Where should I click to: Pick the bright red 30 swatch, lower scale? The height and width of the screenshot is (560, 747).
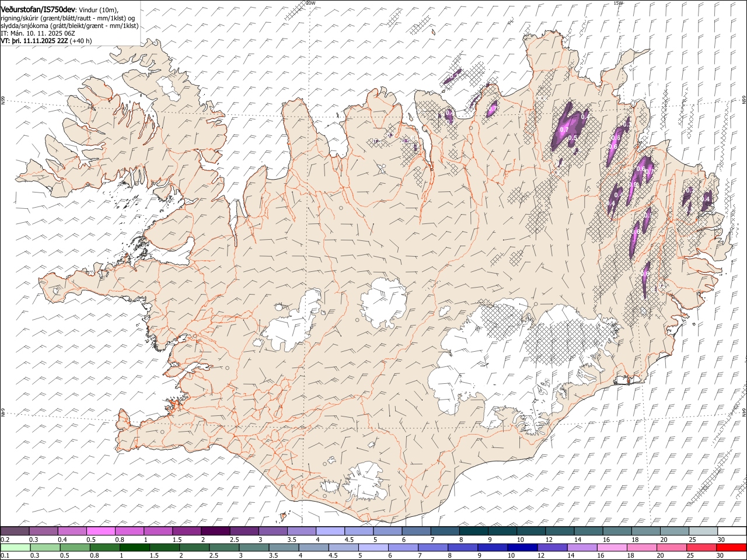[731, 547]
